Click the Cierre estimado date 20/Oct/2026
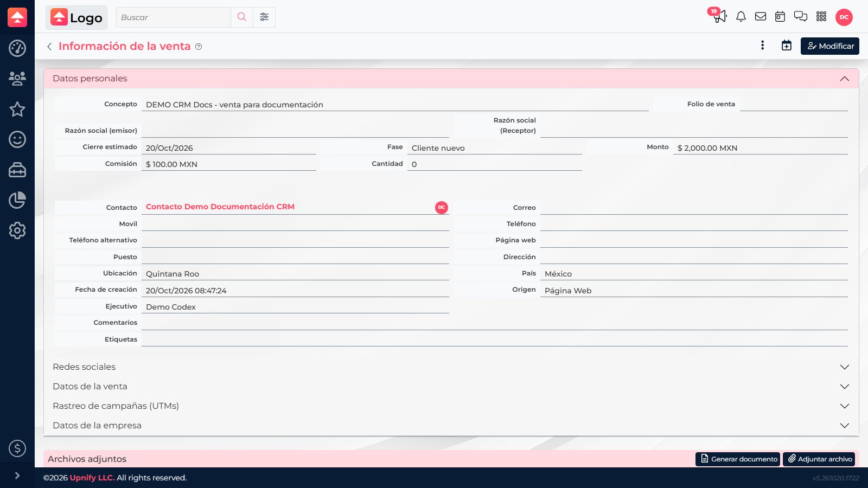 (169, 148)
